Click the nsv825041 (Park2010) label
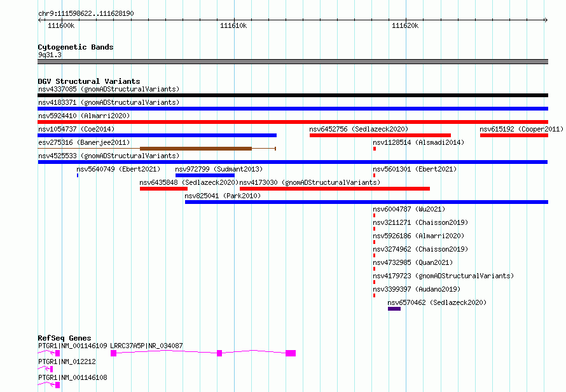566x392 pixels. [223, 196]
